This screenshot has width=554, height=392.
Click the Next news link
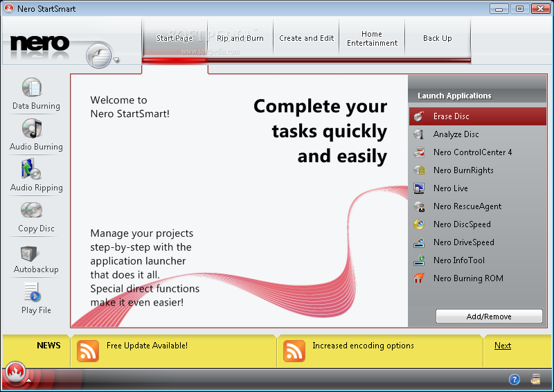pos(503,346)
